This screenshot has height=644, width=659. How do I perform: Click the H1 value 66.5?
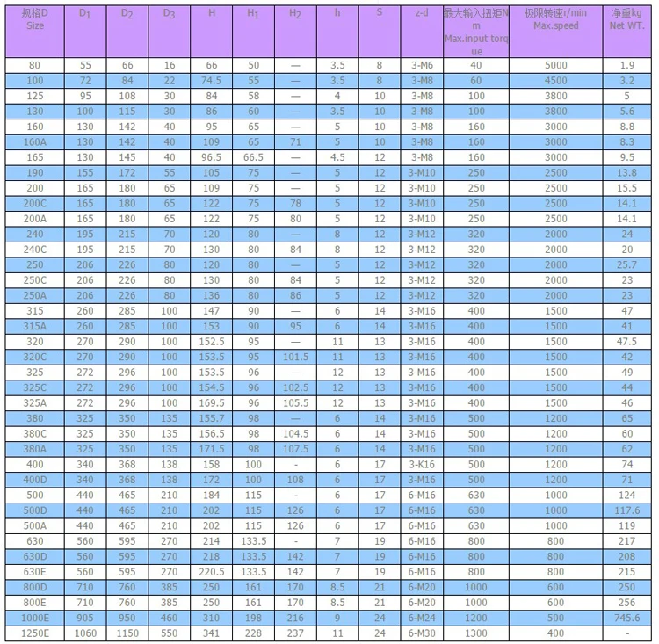(x=253, y=157)
